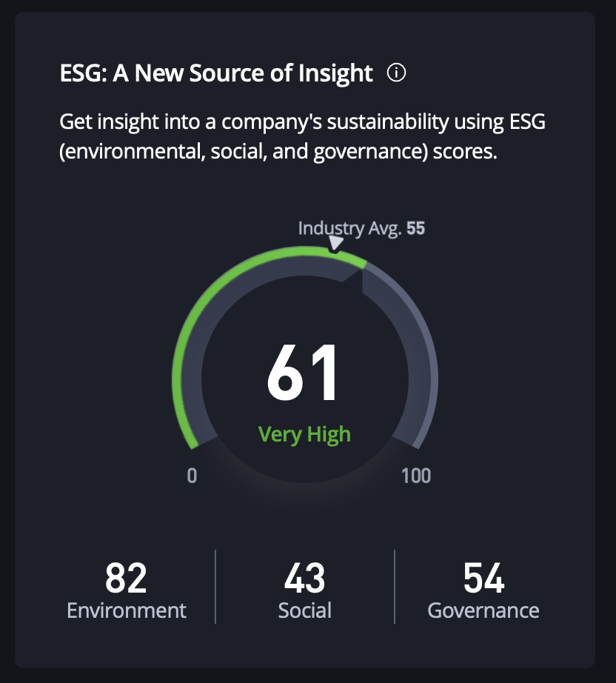
Task: Click the Environment score value 82
Action: [x=126, y=578]
